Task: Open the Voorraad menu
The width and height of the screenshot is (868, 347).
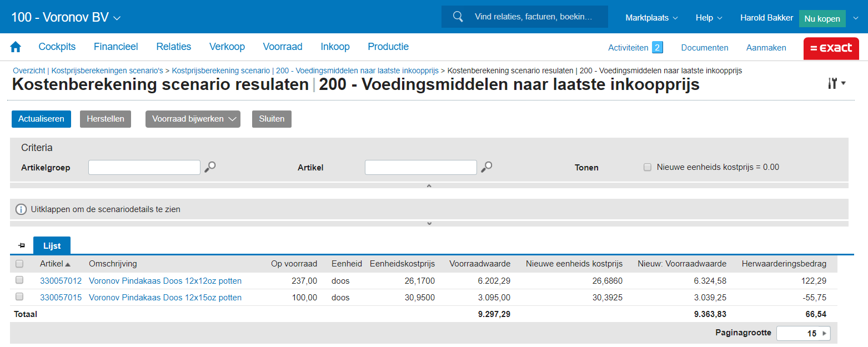Action: pos(283,47)
